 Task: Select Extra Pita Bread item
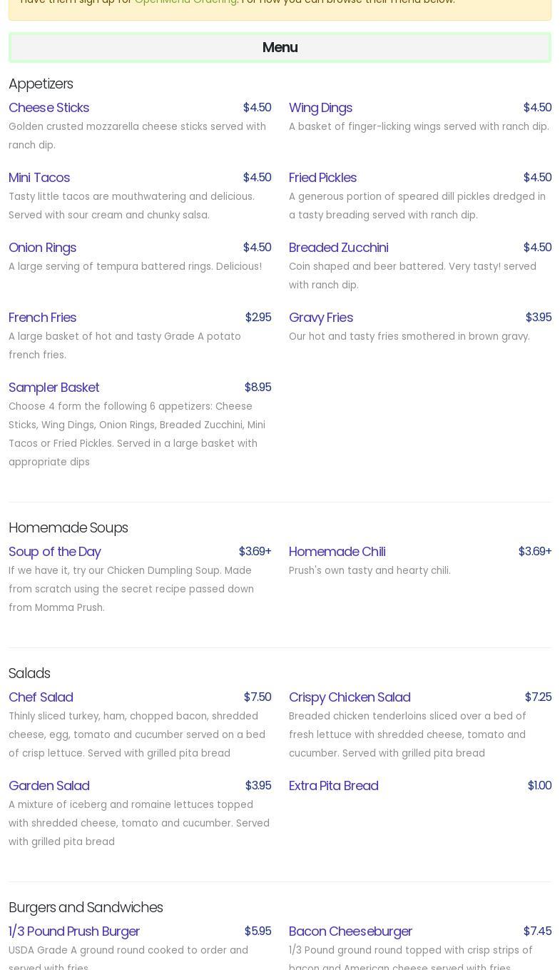click(333, 785)
